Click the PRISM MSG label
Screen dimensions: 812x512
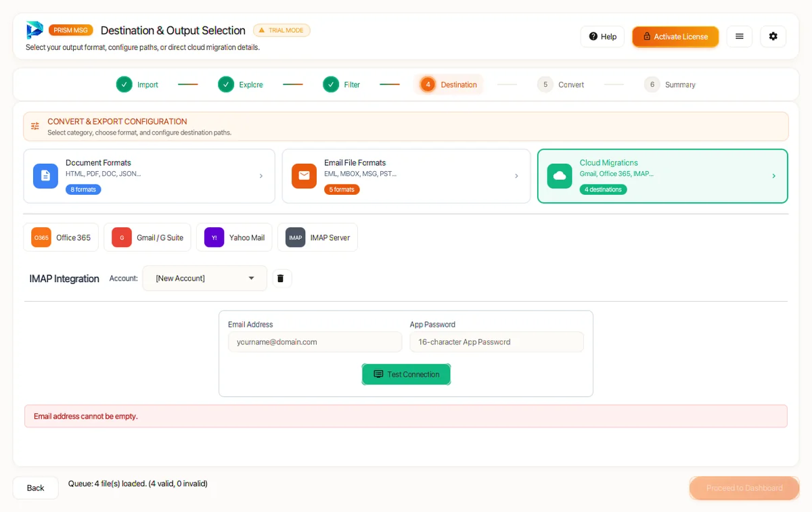pos(70,30)
